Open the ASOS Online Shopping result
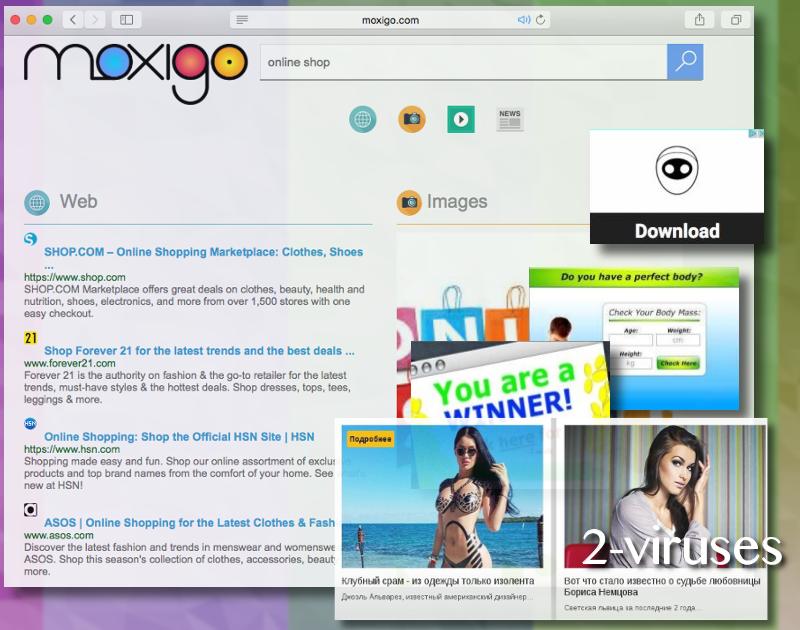The image size is (800, 630). [x=189, y=523]
